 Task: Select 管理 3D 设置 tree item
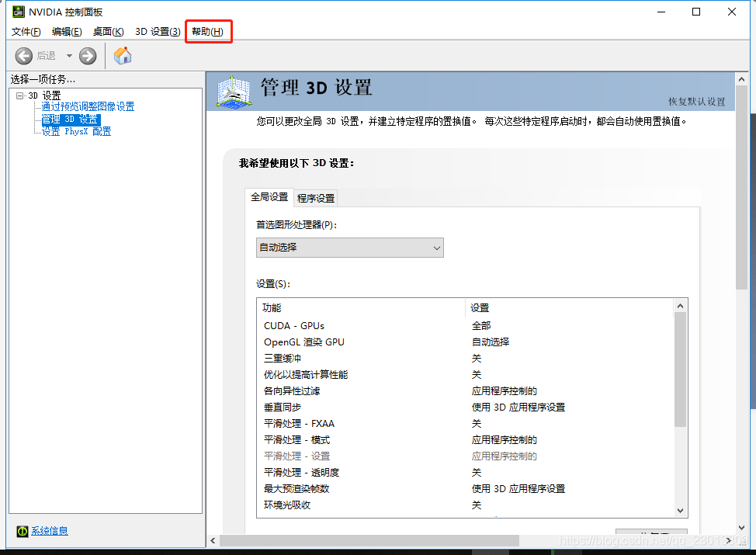coord(71,119)
